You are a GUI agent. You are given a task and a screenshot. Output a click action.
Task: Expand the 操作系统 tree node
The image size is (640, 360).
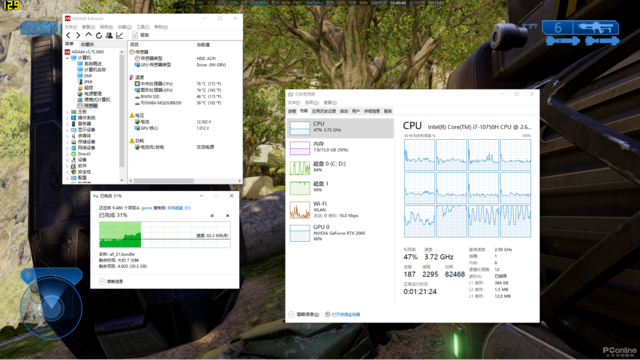coord(68,118)
